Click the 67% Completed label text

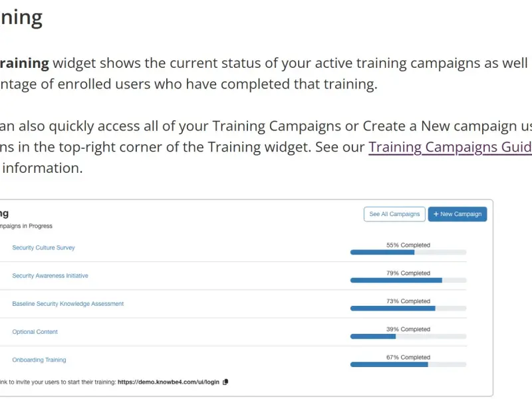point(408,357)
